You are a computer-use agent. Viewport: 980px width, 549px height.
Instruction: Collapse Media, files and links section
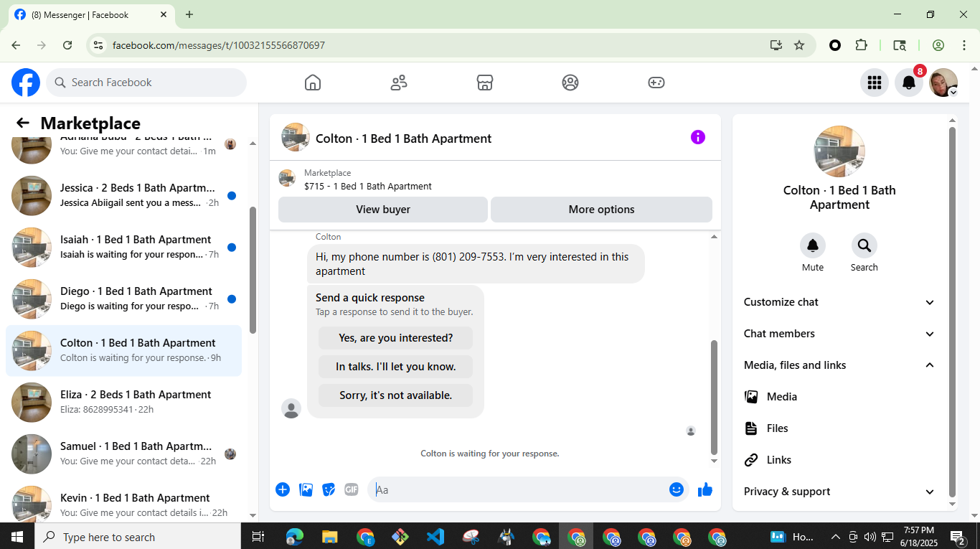click(839, 365)
